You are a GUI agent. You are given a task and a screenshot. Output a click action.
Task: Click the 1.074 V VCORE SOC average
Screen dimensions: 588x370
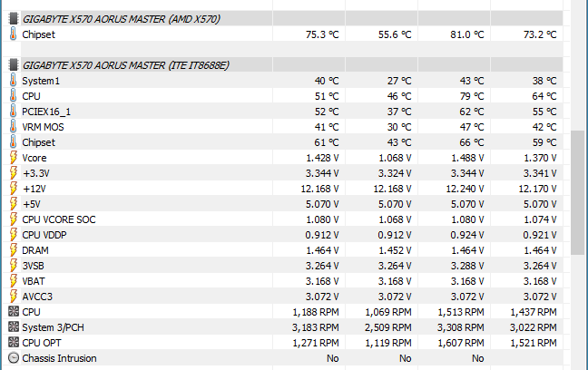pos(540,219)
